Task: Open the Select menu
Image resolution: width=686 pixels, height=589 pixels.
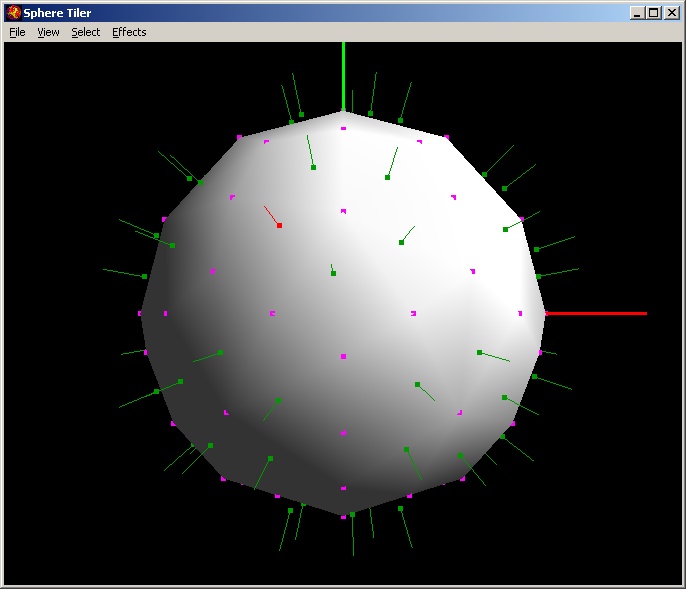Action: pos(85,32)
